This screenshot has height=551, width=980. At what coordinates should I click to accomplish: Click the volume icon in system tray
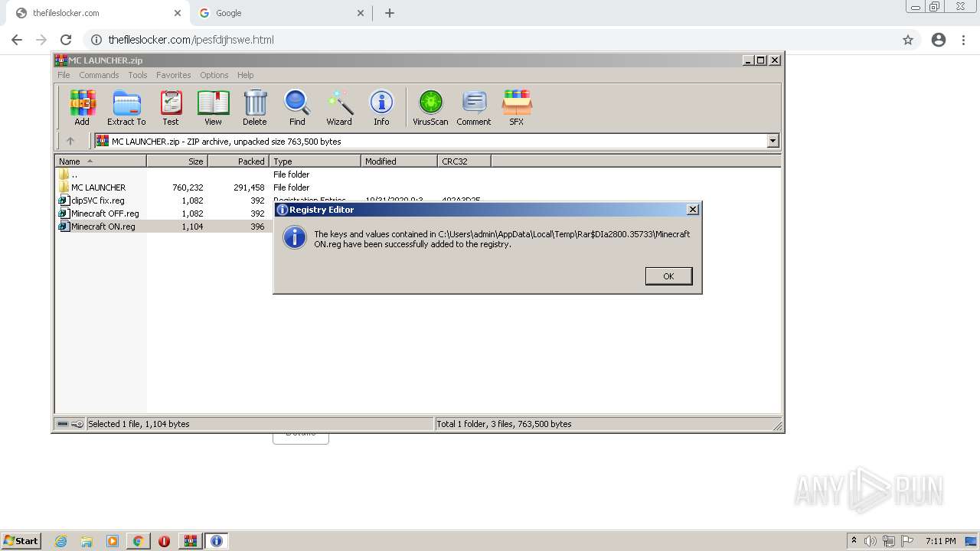[870, 541]
